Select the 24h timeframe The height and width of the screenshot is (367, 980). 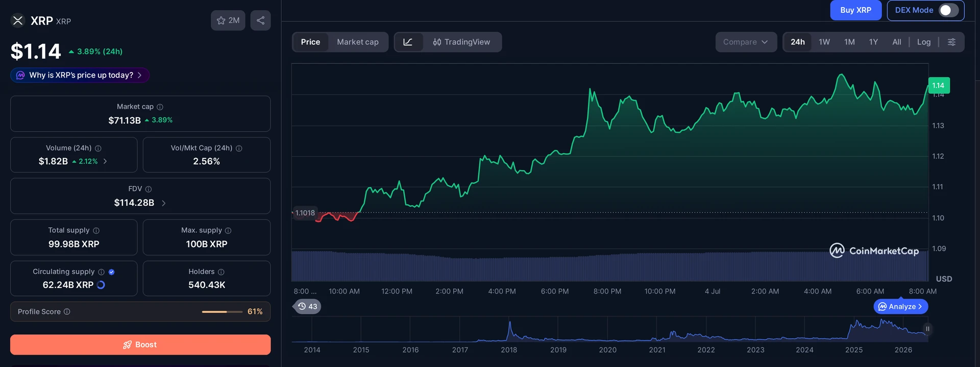coord(798,42)
